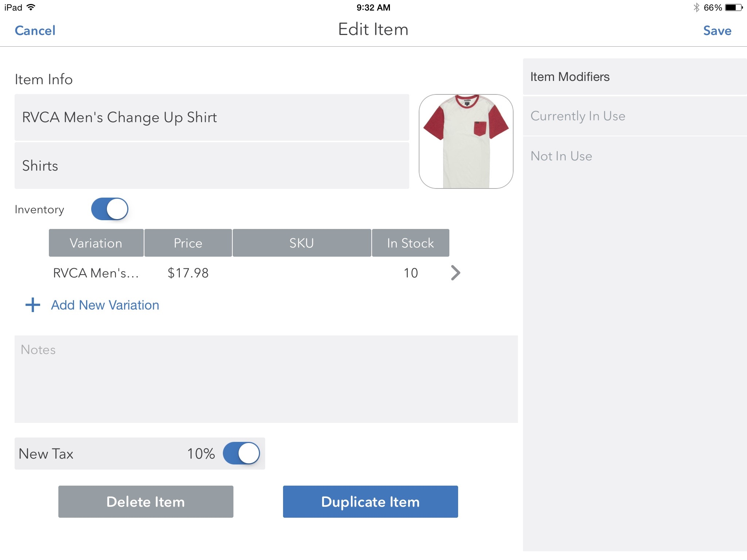747x560 pixels.
Task: Tap the Wi-Fi signal icon
Action: 31,7
